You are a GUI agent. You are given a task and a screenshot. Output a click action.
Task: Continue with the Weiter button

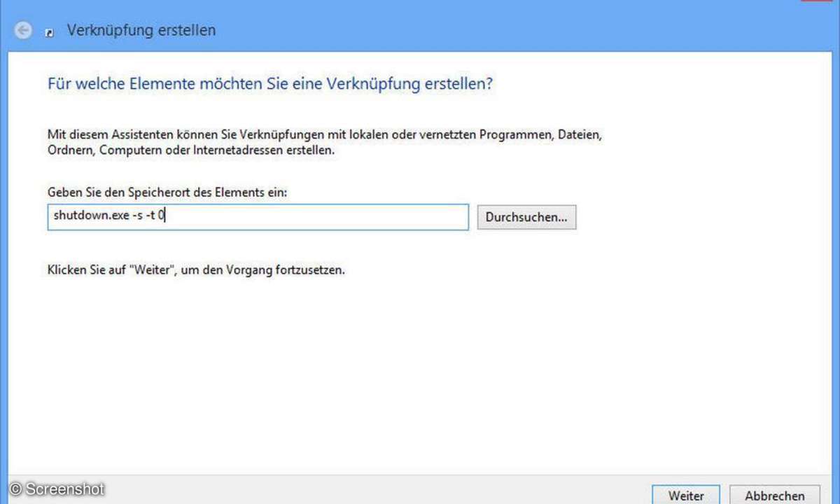tap(686, 494)
